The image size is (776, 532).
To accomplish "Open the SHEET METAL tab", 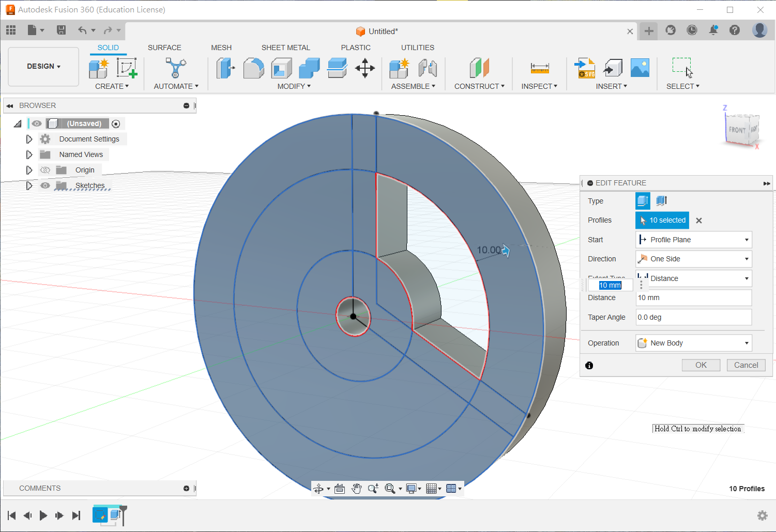I will tap(285, 48).
